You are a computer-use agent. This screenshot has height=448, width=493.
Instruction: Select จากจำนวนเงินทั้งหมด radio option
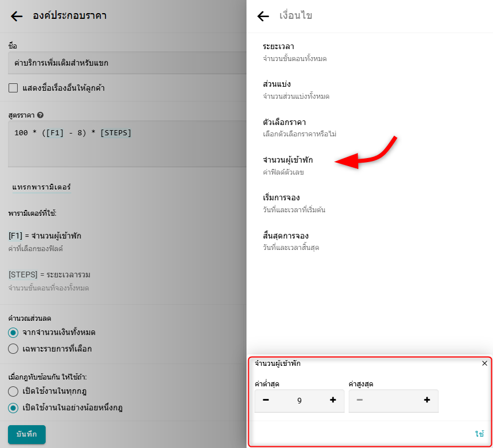[13, 332]
